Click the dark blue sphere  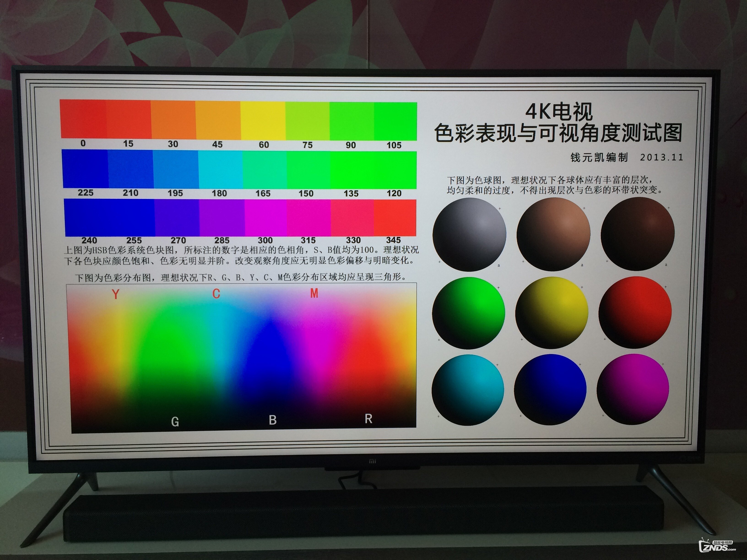coord(550,390)
